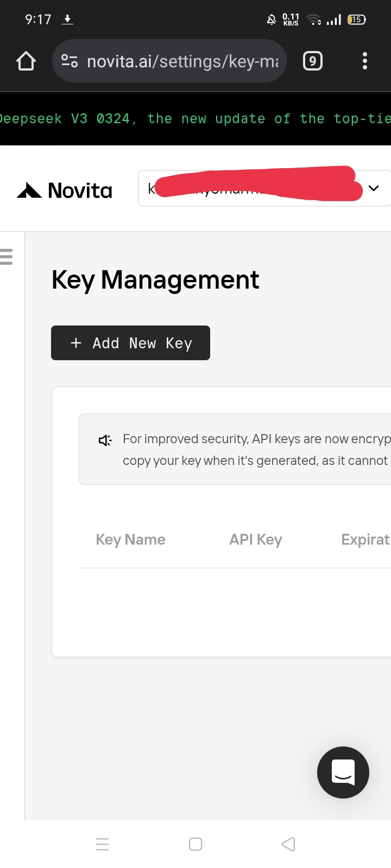Image resolution: width=391 pixels, height=868 pixels.
Task: Click the Novita logo
Action: coord(65,190)
